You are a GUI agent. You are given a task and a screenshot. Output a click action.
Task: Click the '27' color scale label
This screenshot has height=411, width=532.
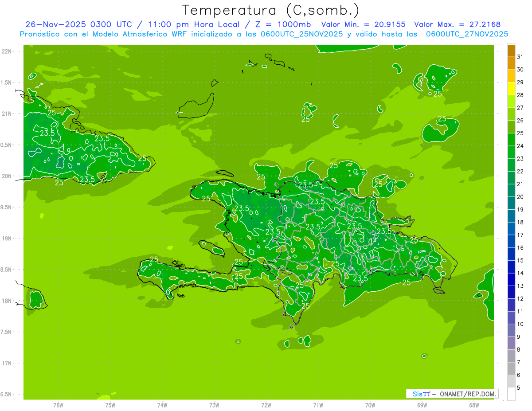(x=520, y=108)
